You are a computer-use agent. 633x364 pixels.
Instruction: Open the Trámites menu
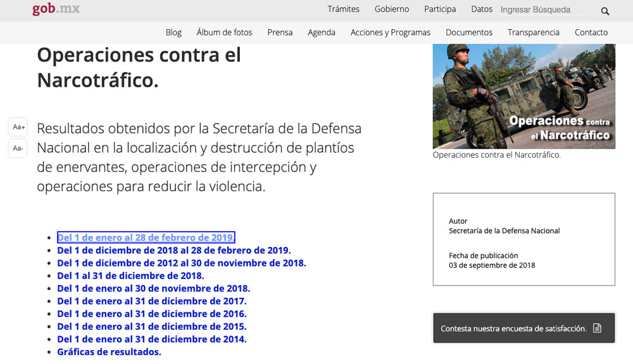point(343,9)
